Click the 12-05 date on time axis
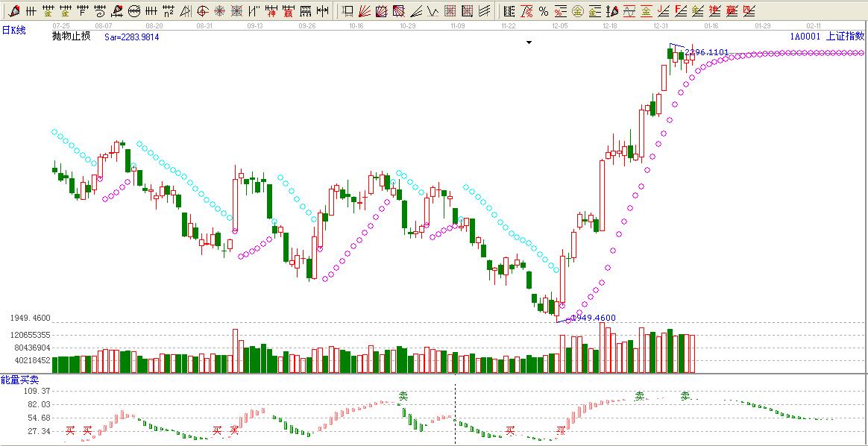The width and height of the screenshot is (868, 446). tap(560, 25)
